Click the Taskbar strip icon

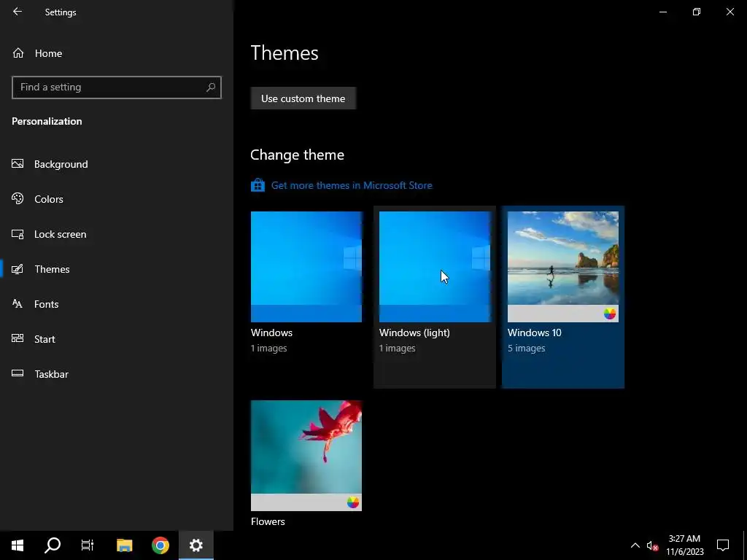click(18, 374)
